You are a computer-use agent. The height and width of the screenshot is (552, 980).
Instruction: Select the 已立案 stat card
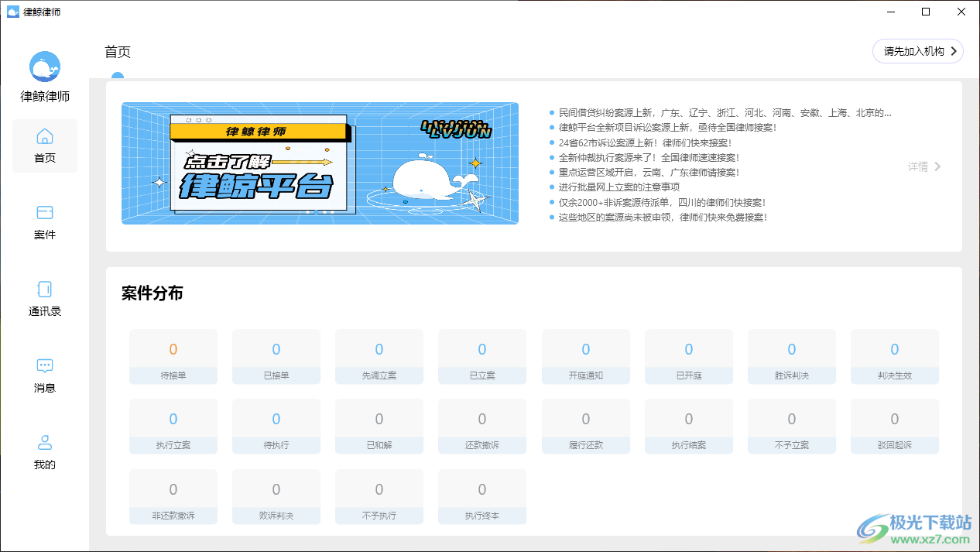click(x=481, y=356)
